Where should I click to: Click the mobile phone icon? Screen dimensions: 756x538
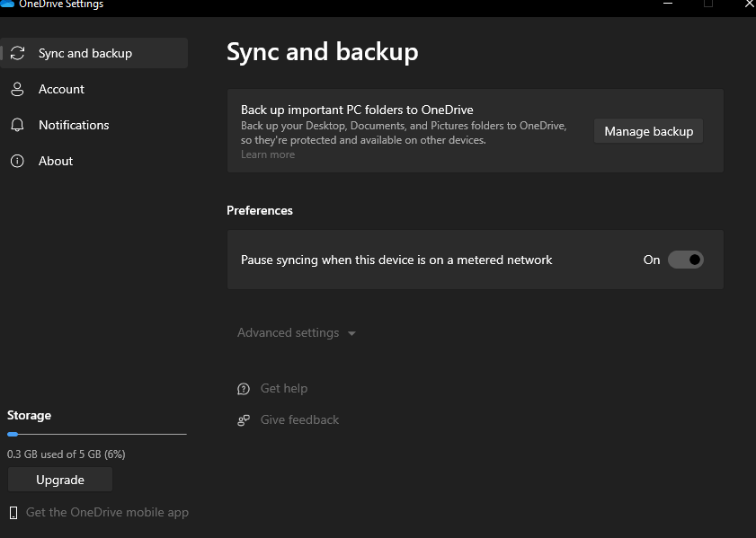coord(13,513)
